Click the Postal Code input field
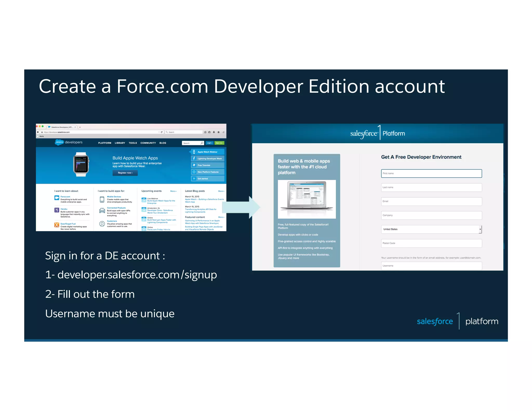Screen dimensions: 532x411 click(x=431, y=243)
